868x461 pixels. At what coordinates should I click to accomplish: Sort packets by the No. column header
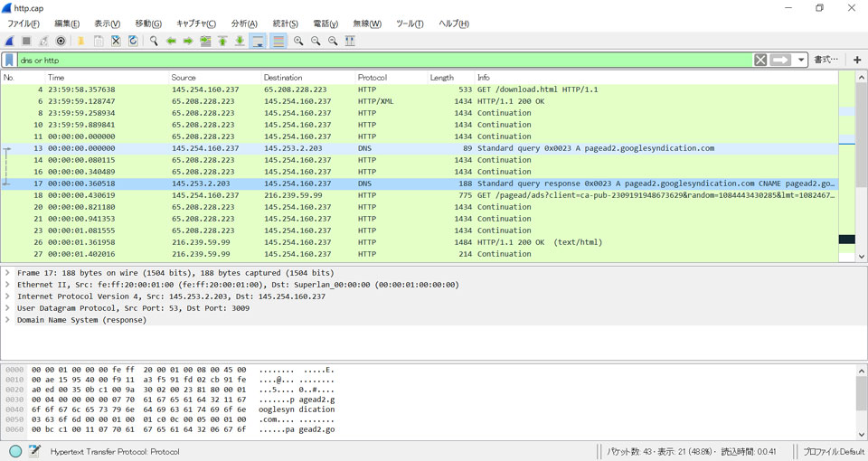[x=23, y=78]
